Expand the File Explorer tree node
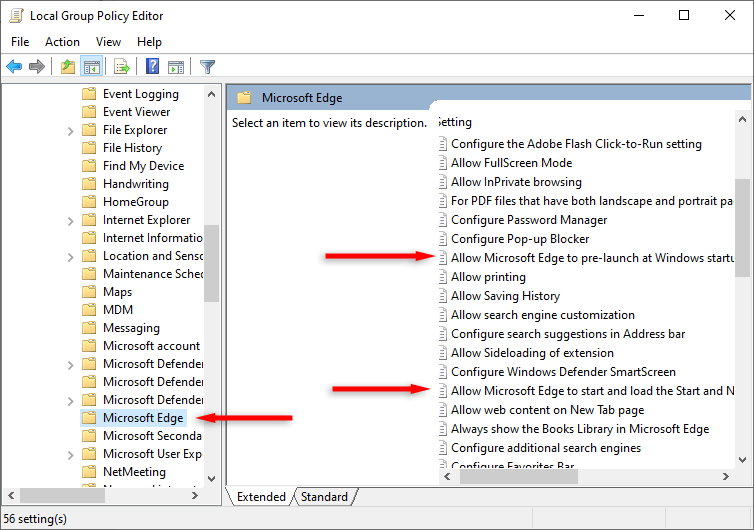 tap(71, 131)
